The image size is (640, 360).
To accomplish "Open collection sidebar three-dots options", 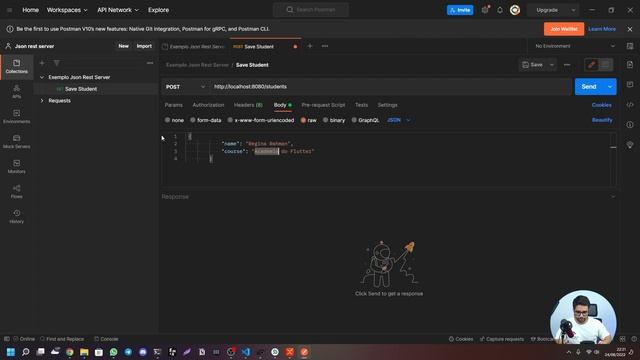I will [x=150, y=63].
